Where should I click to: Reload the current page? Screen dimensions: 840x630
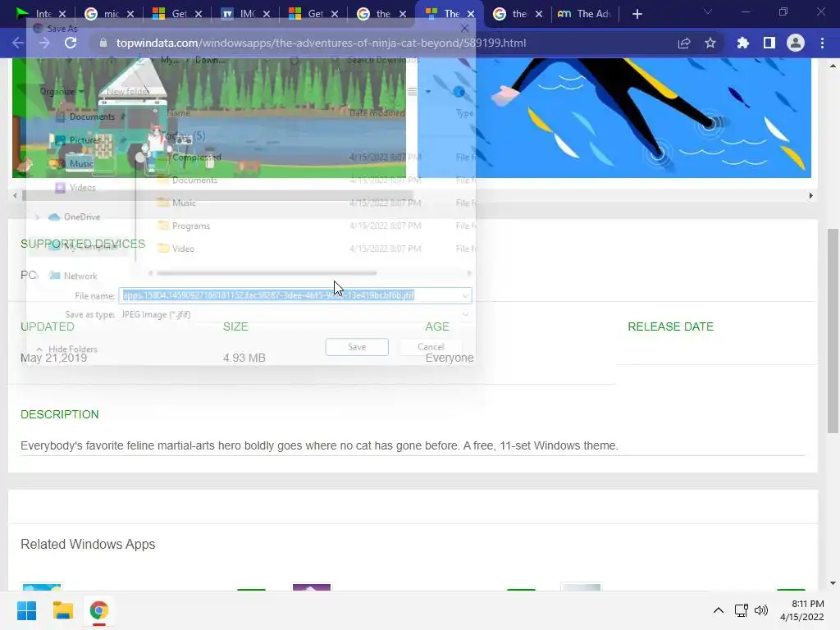coord(71,43)
